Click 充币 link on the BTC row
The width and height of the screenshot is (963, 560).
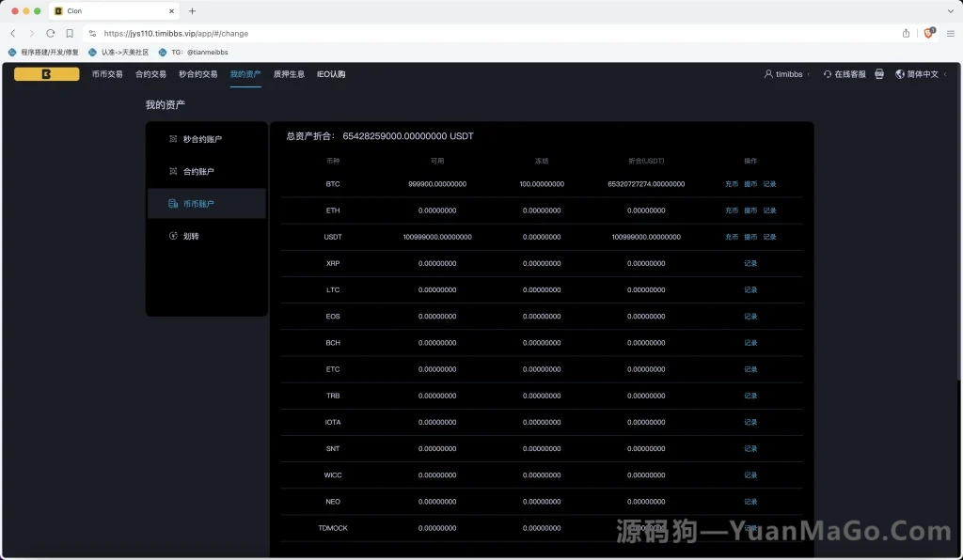click(731, 183)
